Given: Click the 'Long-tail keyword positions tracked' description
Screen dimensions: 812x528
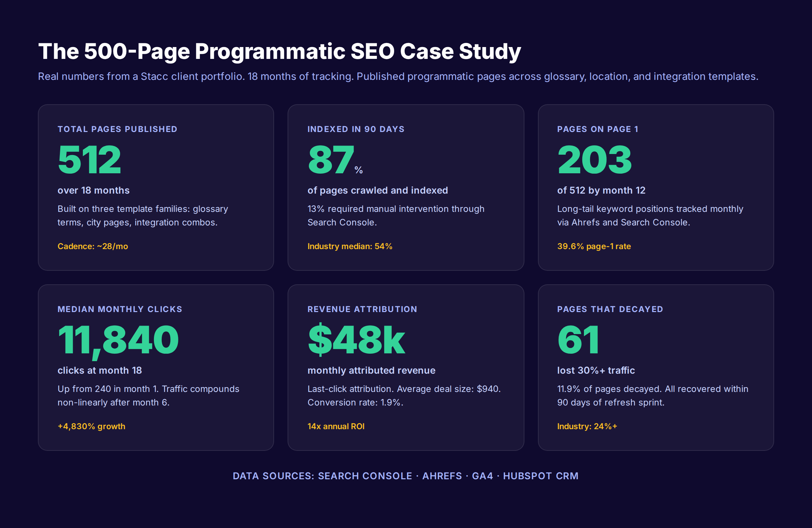Looking at the screenshot, I should 650,216.
